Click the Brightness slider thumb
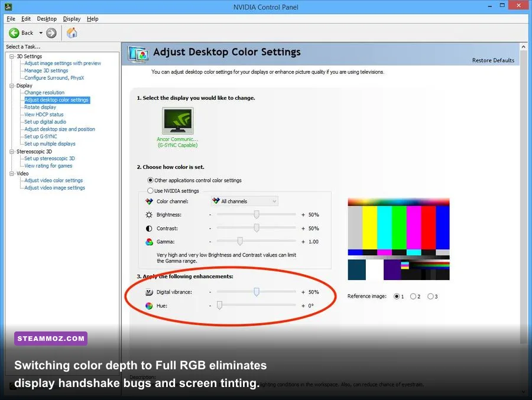 click(x=257, y=214)
